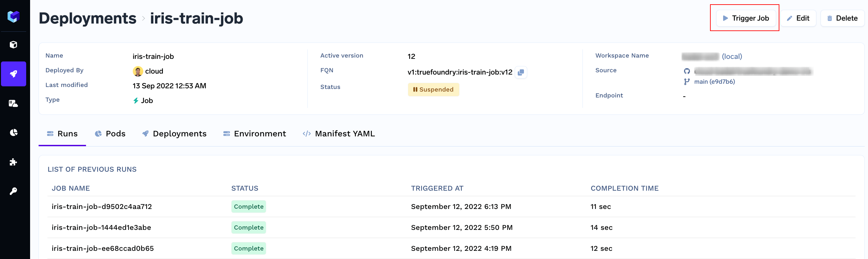Image resolution: width=868 pixels, height=259 pixels.
Task: Copy the FQN using copy icon
Action: [521, 72]
